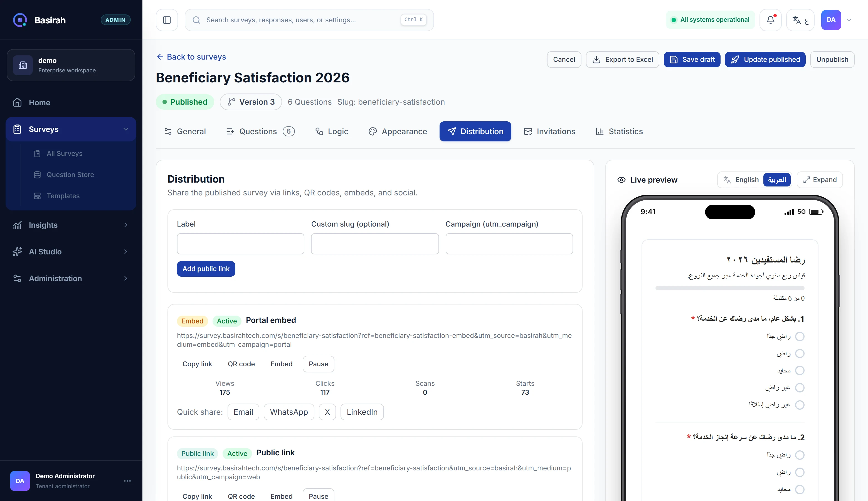
Task: Select راضٍ radio for question 1
Action: (800, 354)
